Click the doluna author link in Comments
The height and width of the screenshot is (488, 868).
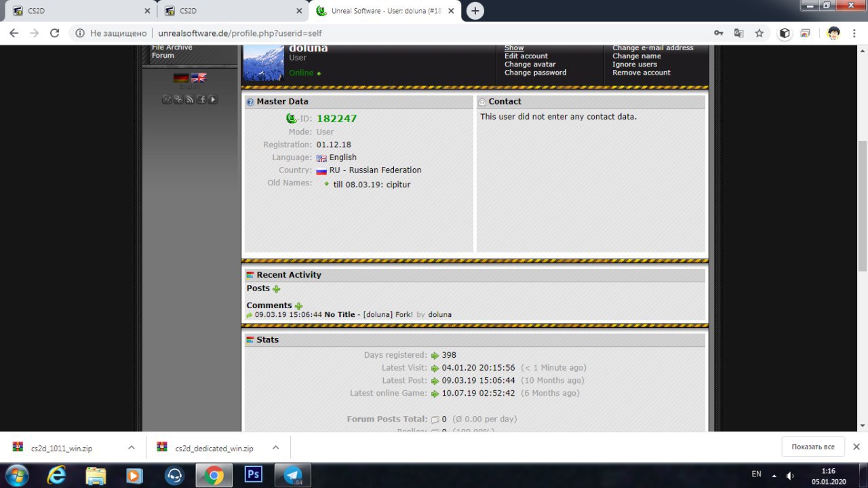tap(439, 315)
